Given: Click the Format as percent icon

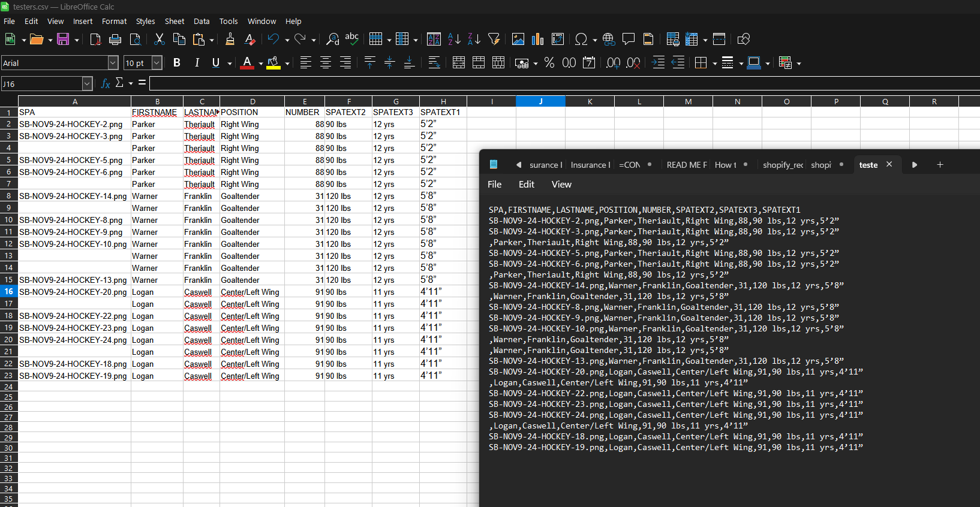Looking at the screenshot, I should point(549,63).
